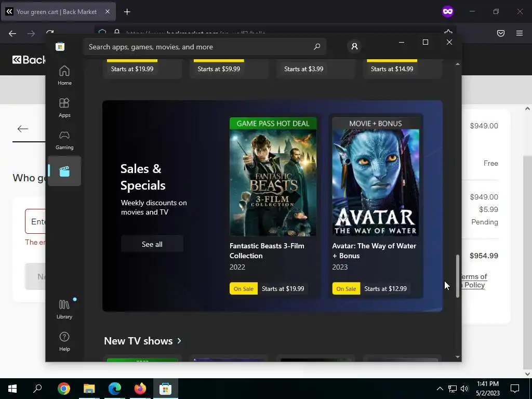This screenshot has width=532, height=399.
Task: Click Starts at $12.99 under Avatar
Action: 385,289
